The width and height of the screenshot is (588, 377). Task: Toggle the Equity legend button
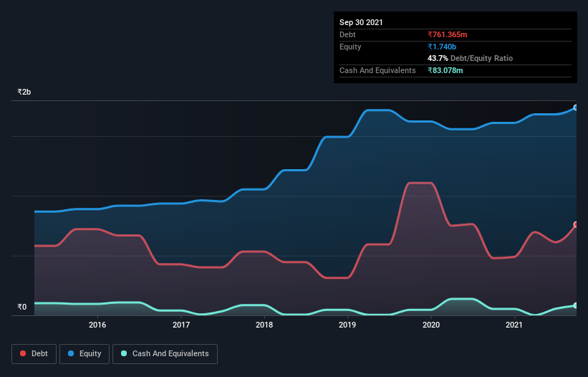(85, 354)
